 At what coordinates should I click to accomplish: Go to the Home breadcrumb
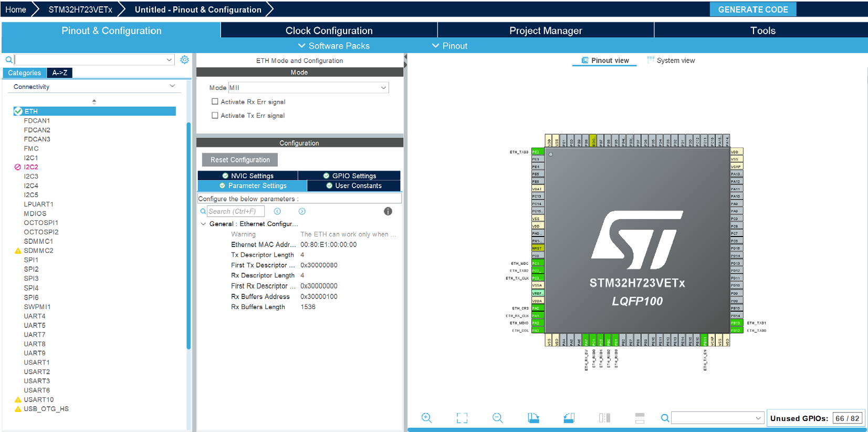tap(16, 9)
